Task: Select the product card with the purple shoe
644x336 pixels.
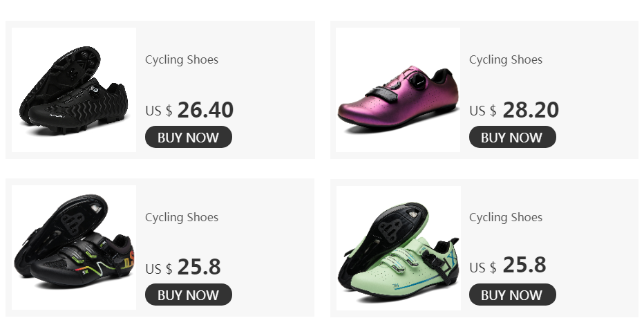Action: [x=484, y=90]
